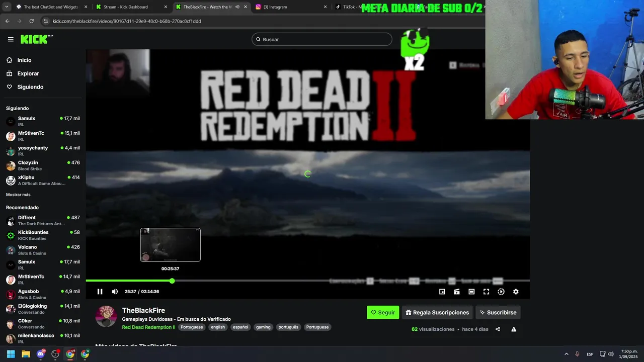The width and height of the screenshot is (644, 362).
Task: Open browser tab search dropdown
Action: 7,7
